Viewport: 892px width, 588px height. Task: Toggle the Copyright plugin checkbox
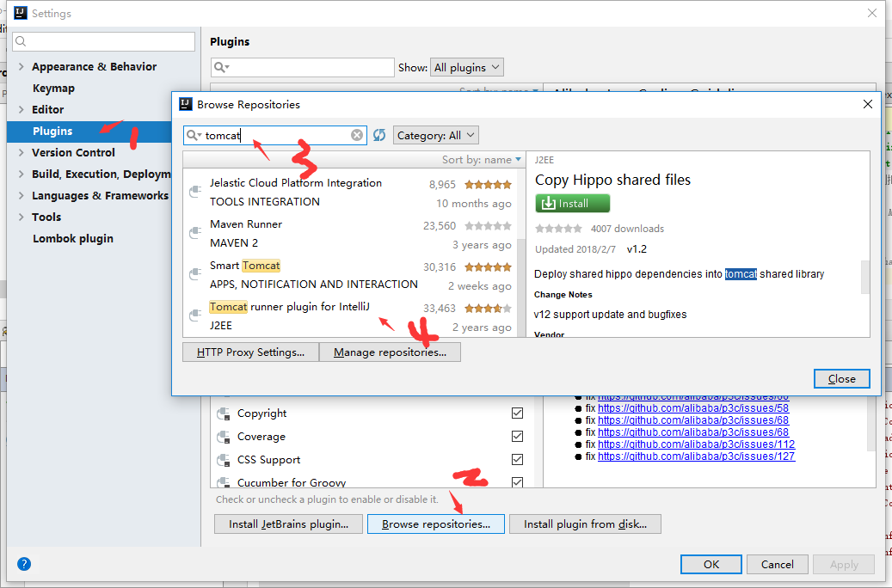517,413
